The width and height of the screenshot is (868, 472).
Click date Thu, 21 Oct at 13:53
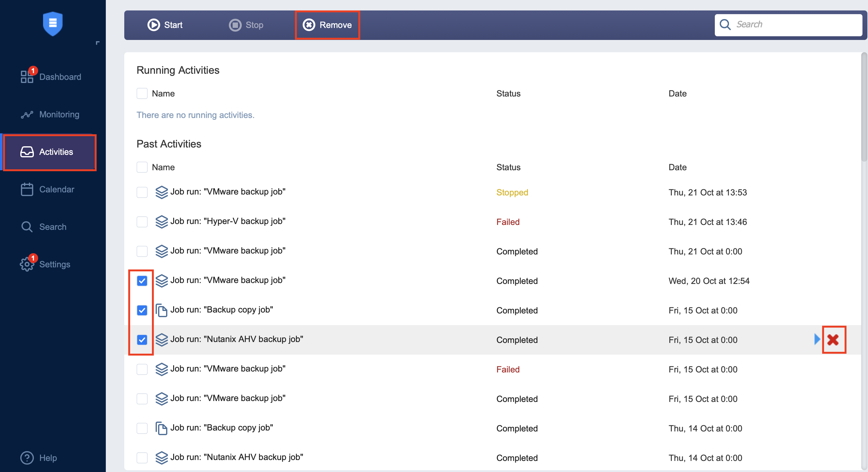[708, 193]
